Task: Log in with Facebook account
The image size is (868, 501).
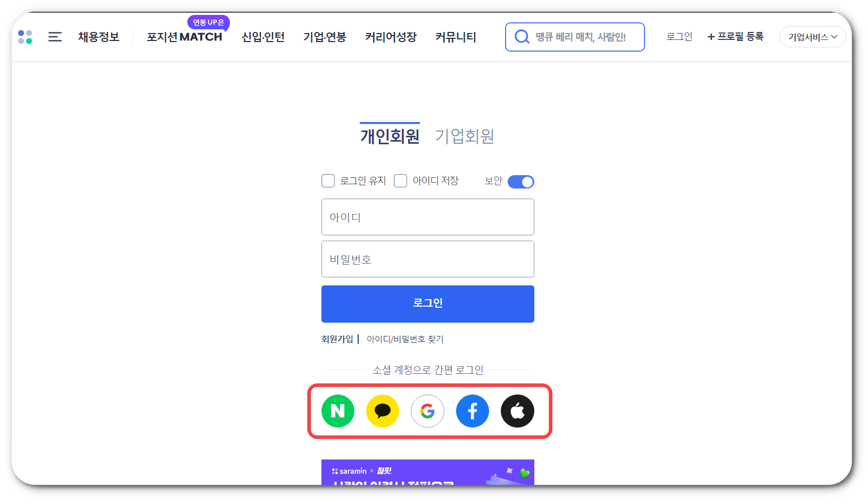Action: (472, 410)
